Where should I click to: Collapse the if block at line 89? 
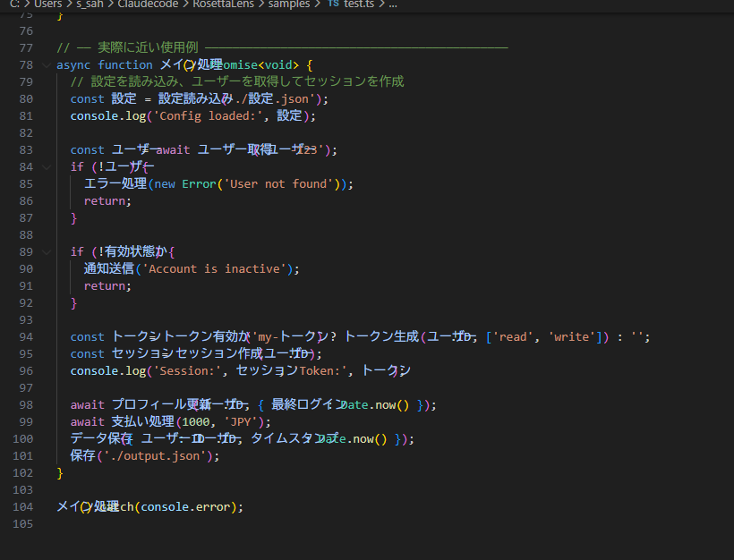(x=46, y=251)
